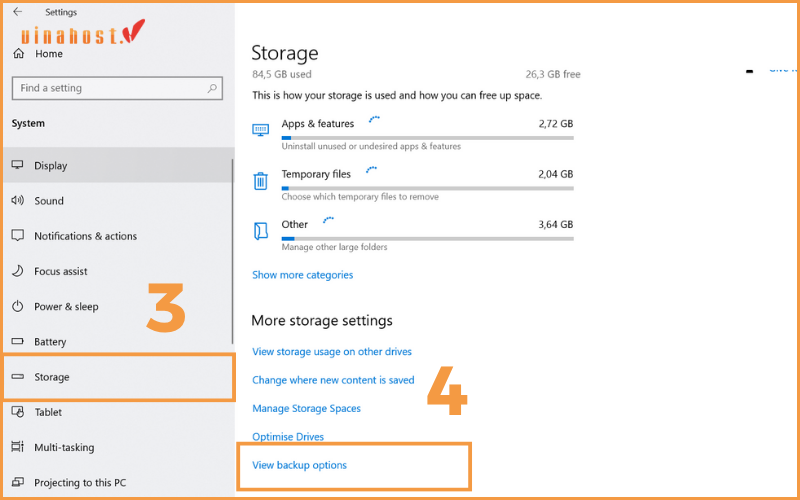Click the Apps & features storage icon

pos(261,130)
